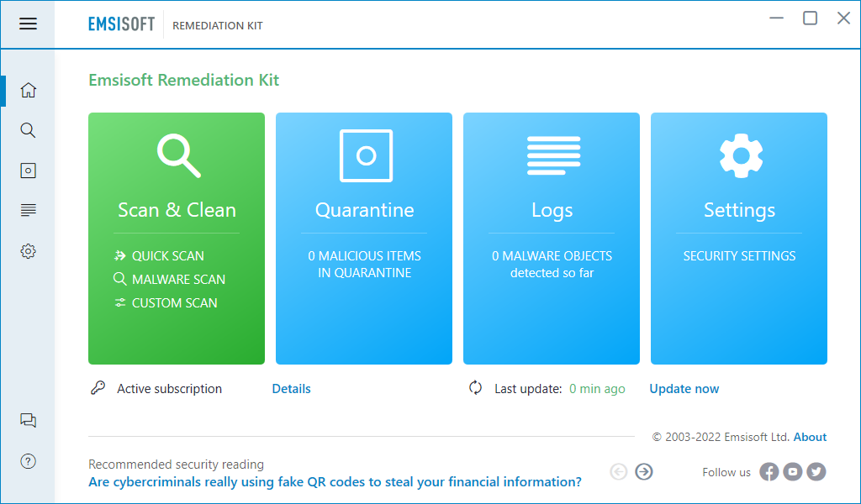861x504 pixels.
Task: View subscription Details link
Action: click(x=291, y=389)
